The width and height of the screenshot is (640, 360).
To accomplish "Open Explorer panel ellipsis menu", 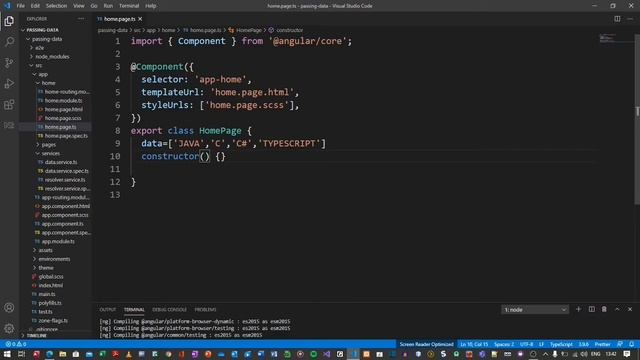I will (81, 19).
